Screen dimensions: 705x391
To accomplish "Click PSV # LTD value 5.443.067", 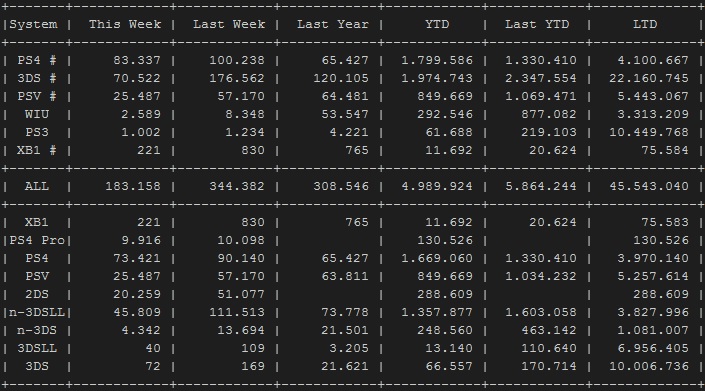I will point(653,96).
